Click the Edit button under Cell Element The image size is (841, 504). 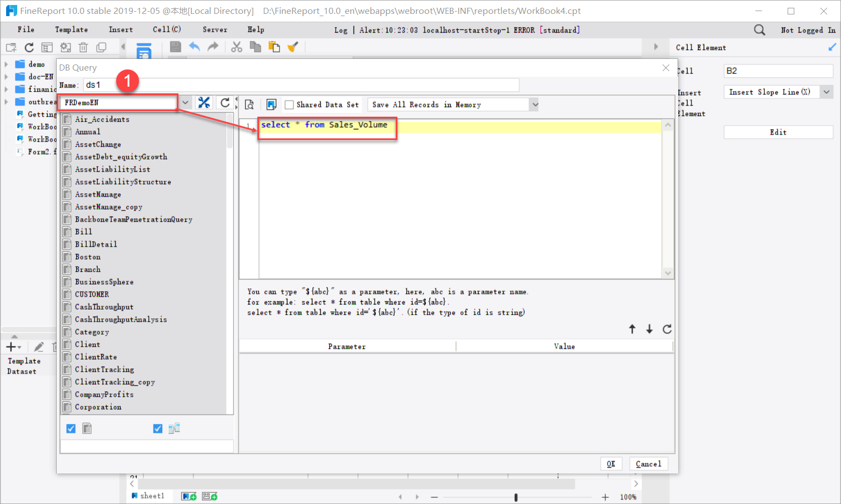pos(778,132)
